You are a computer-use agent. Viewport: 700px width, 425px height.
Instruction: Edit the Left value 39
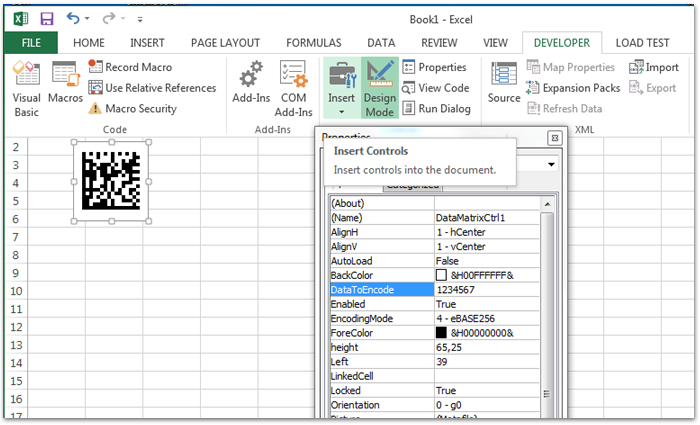click(487, 362)
